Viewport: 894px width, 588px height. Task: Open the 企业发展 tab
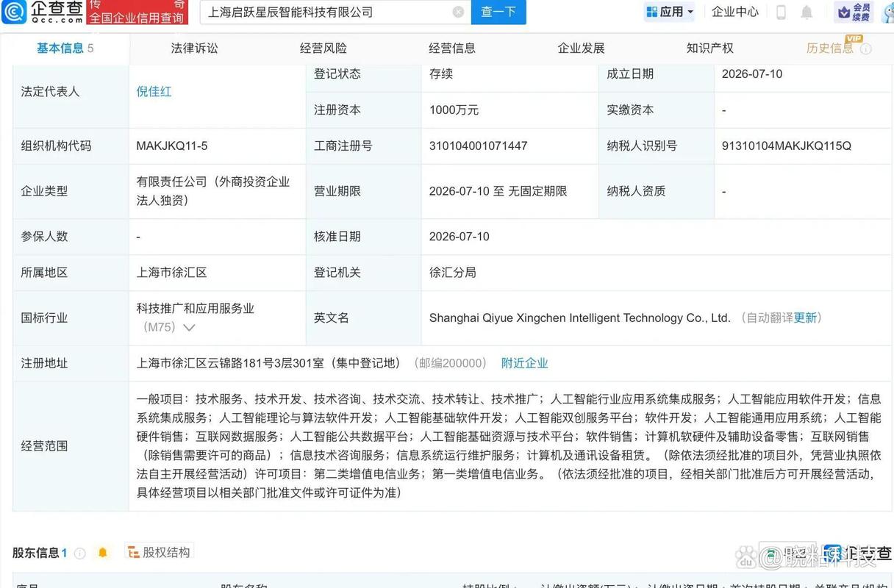pyautogui.click(x=581, y=49)
